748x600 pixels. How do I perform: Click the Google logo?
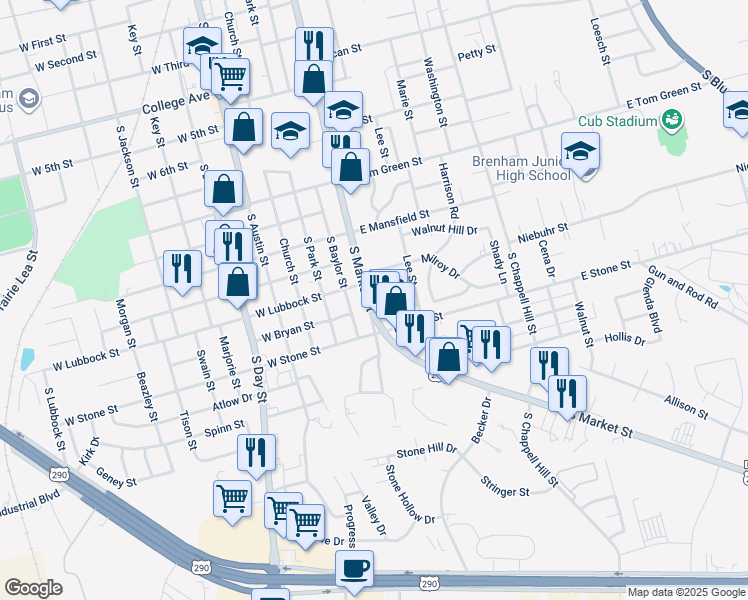(x=33, y=588)
